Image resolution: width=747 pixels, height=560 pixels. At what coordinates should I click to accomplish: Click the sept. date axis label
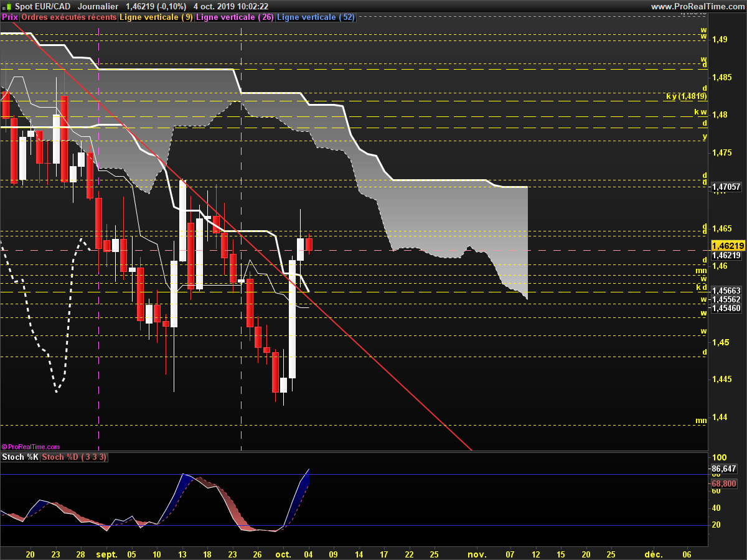pyautogui.click(x=107, y=554)
